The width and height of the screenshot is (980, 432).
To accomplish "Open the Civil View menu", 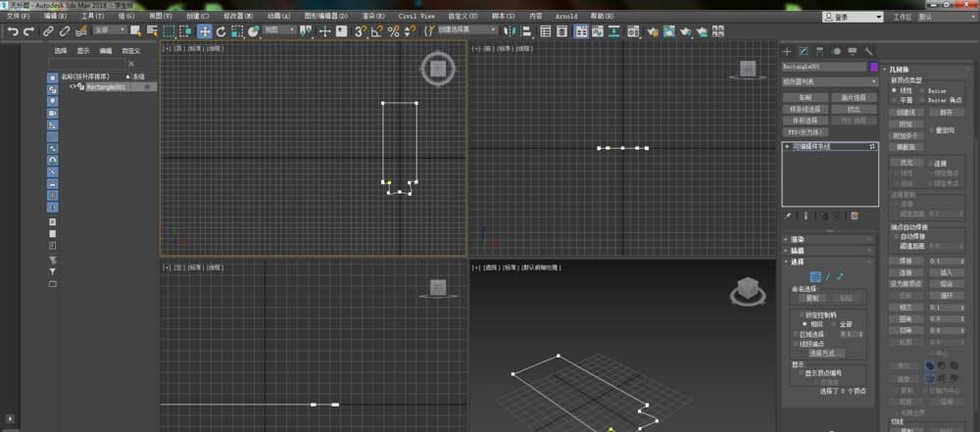I will click(x=416, y=16).
